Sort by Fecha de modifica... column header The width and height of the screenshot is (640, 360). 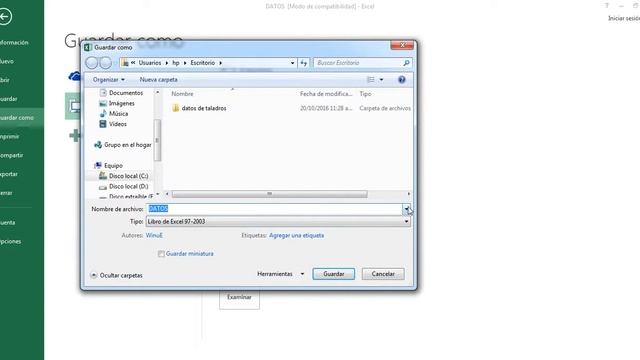(326, 94)
